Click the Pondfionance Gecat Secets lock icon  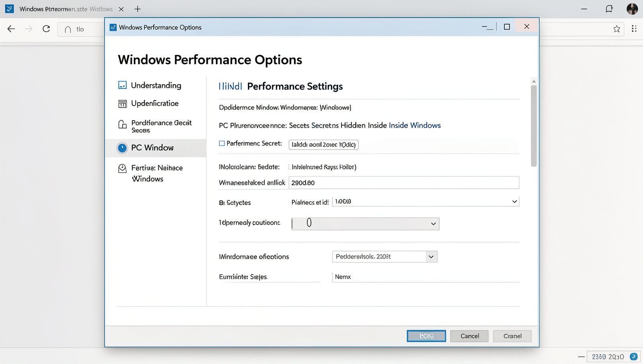pyautogui.click(x=122, y=125)
